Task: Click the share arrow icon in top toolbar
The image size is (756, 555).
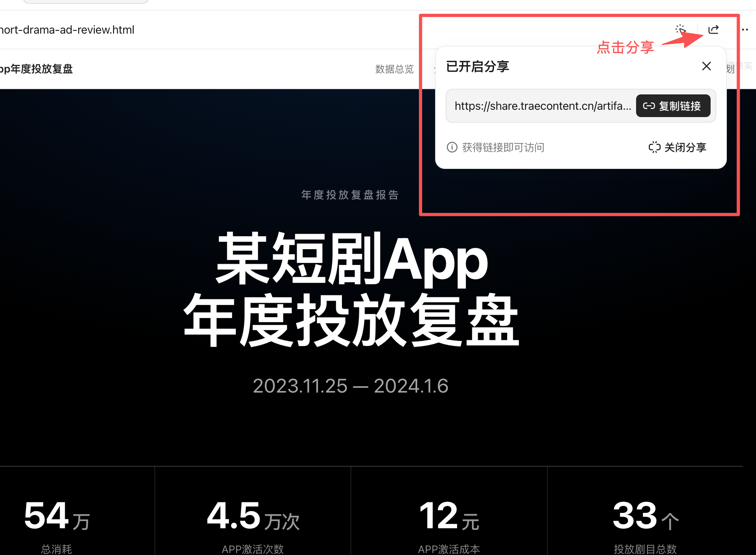Action: click(x=713, y=30)
